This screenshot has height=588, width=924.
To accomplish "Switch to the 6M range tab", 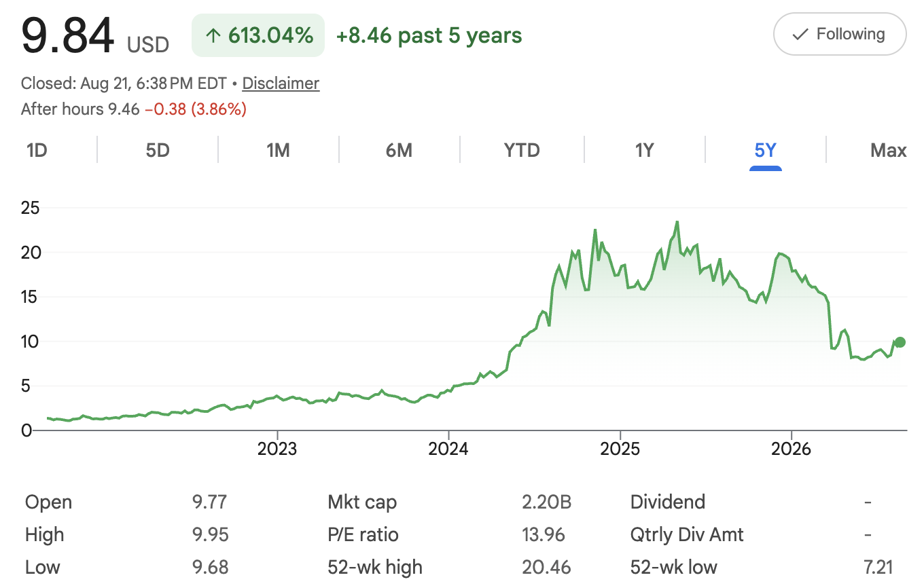I will click(399, 150).
